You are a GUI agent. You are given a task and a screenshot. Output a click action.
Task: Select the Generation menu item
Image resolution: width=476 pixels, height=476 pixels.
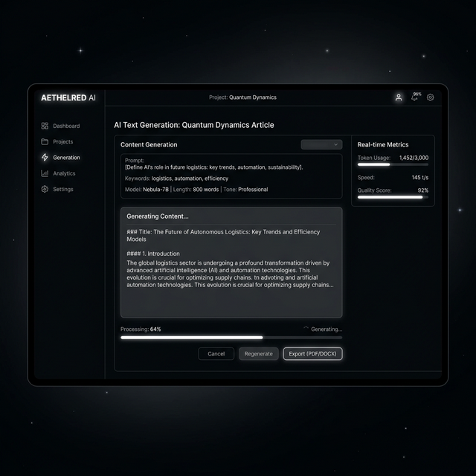pyautogui.click(x=61, y=157)
